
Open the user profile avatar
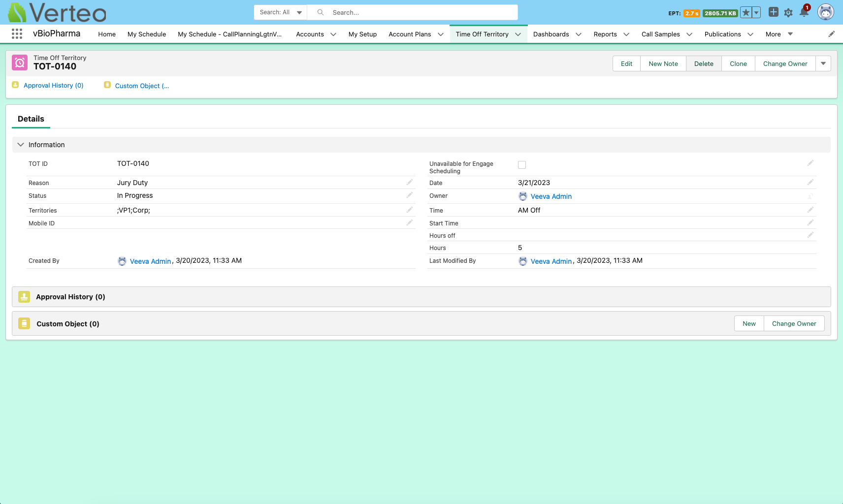[825, 12]
